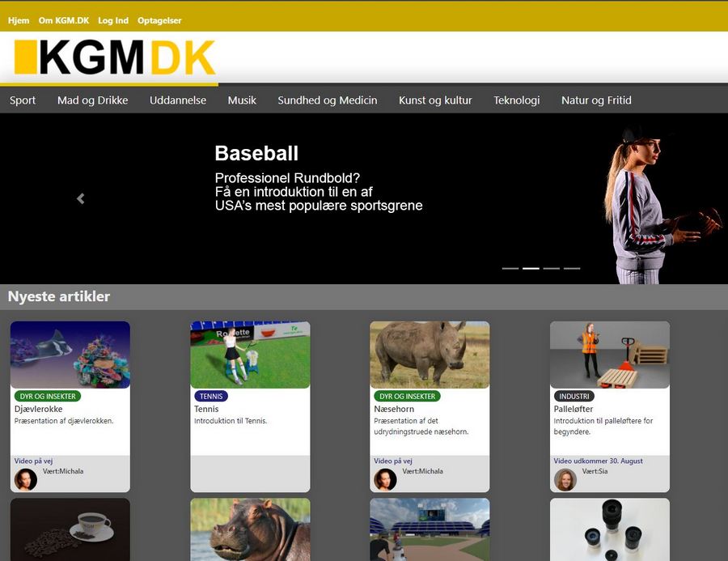Open the Næsehorn article thumbnail
Screen dimensions: 728x561
click(430, 354)
